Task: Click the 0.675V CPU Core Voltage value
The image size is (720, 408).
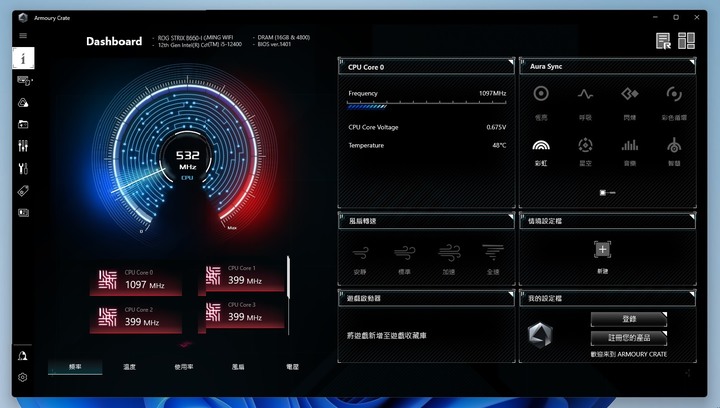Action: click(496, 127)
